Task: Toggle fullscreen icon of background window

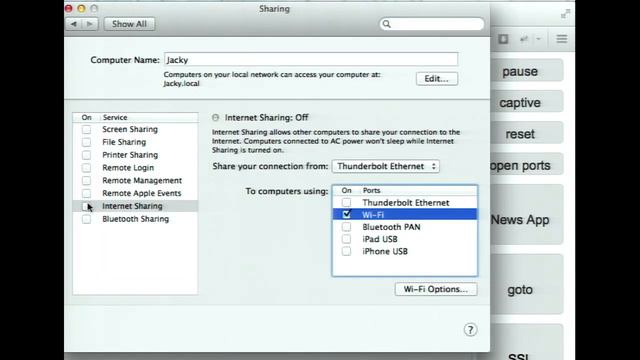Action: click(x=565, y=14)
